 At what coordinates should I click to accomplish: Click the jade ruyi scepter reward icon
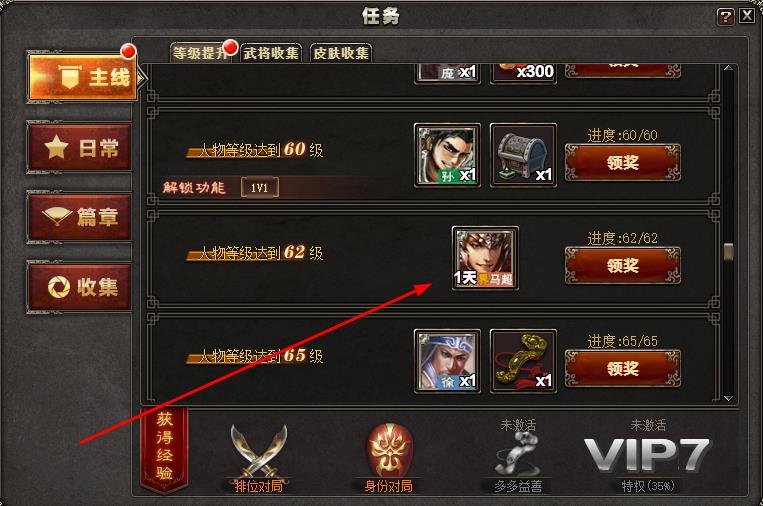(523, 361)
